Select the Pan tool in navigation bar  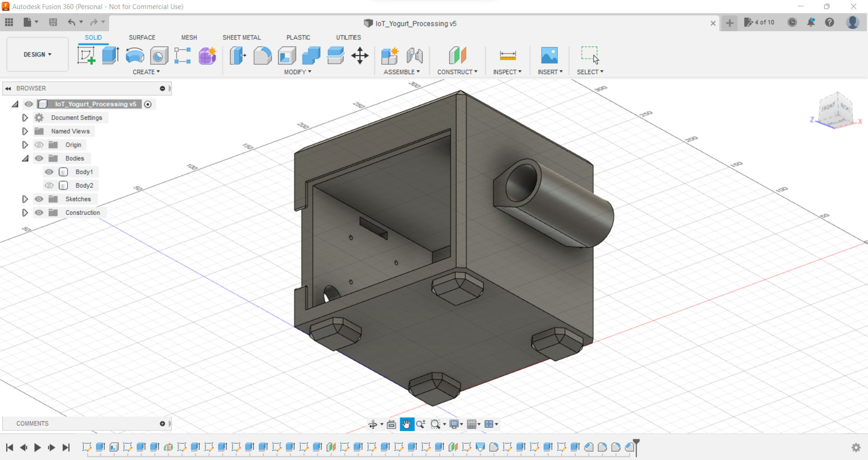(x=406, y=424)
